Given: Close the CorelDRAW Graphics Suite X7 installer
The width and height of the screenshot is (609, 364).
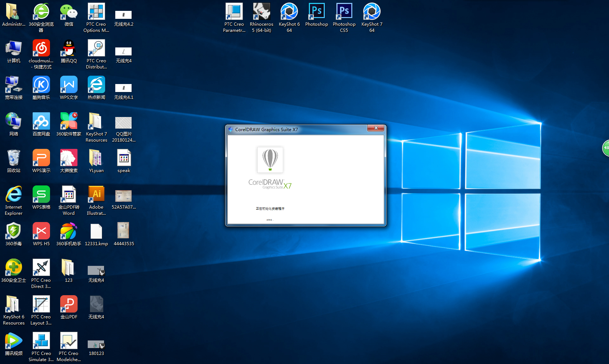Looking at the screenshot, I should (376, 128).
